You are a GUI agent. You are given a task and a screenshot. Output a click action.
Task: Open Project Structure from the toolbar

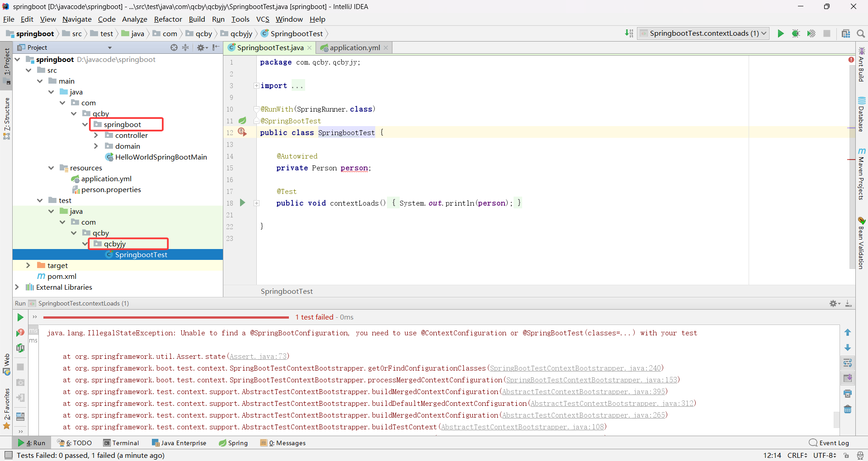(846, 33)
